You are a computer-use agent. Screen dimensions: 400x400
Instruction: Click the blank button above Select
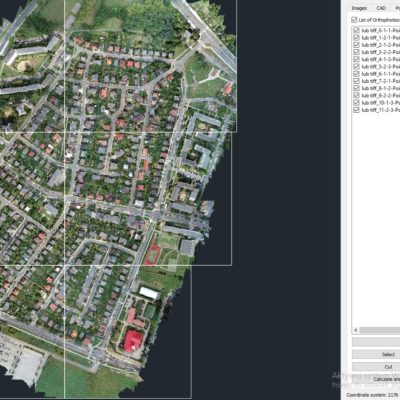(376, 342)
